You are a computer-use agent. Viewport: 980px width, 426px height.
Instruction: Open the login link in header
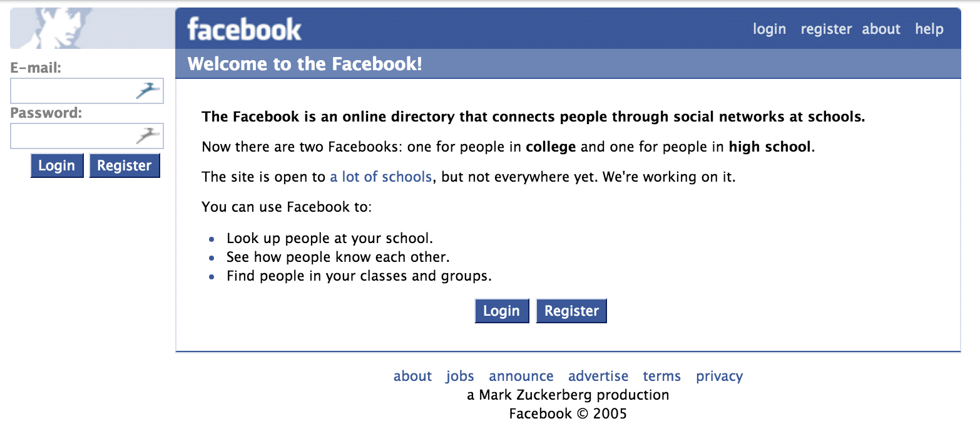769,29
